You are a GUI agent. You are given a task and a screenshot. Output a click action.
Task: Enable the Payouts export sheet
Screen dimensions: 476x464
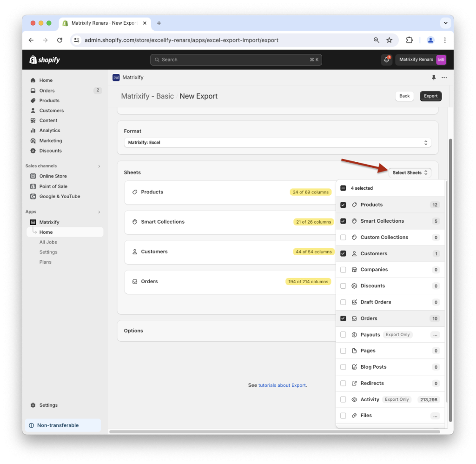(x=343, y=334)
